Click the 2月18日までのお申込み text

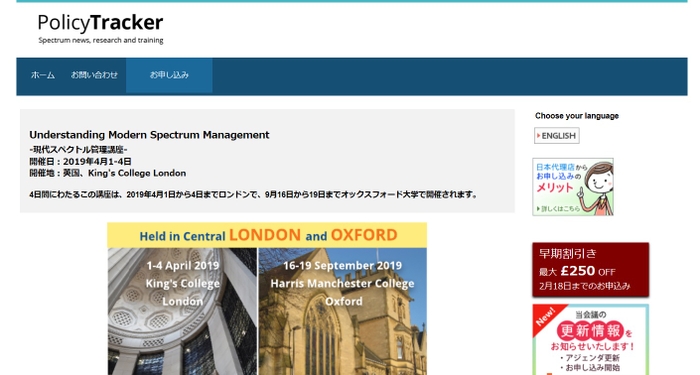click(584, 286)
